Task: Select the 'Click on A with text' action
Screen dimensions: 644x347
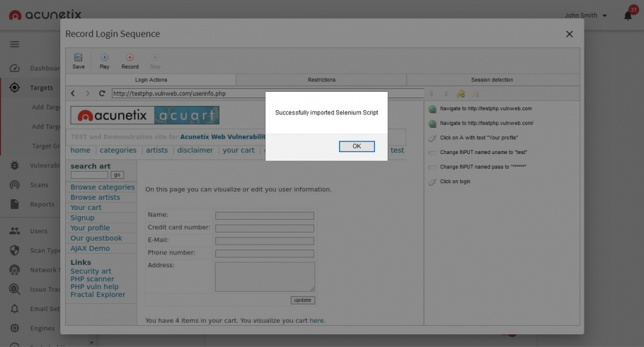Action: point(479,138)
